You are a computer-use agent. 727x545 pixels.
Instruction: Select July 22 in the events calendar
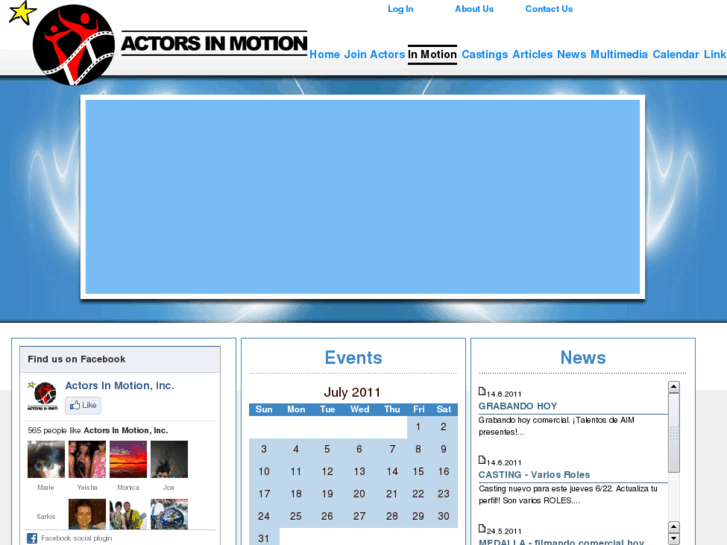click(418, 494)
